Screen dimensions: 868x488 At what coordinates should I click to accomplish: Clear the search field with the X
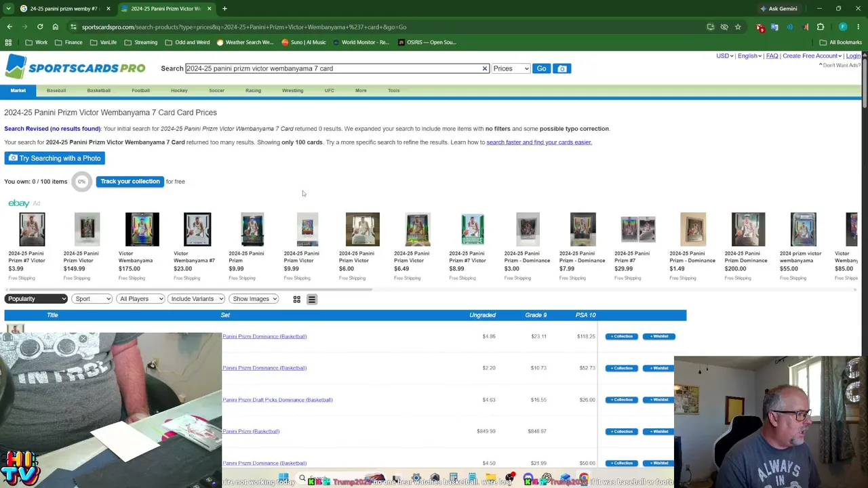[485, 68]
